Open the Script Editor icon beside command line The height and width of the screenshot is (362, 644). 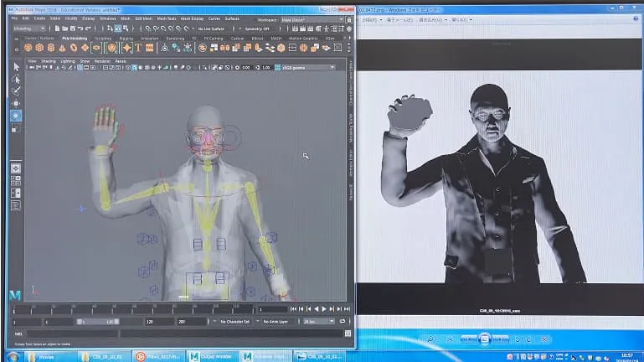348,334
